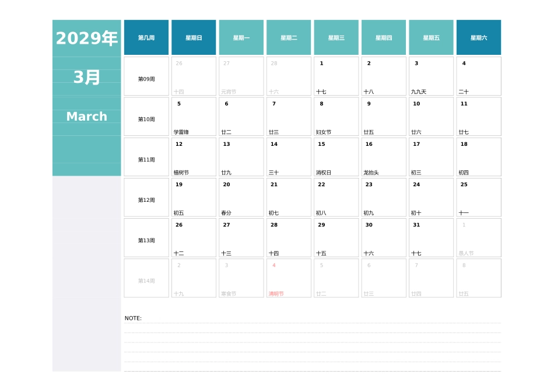Screen dimensions: 554x392
Task: Click the day 10 cell labeled 廿六
Action: click(x=432, y=117)
